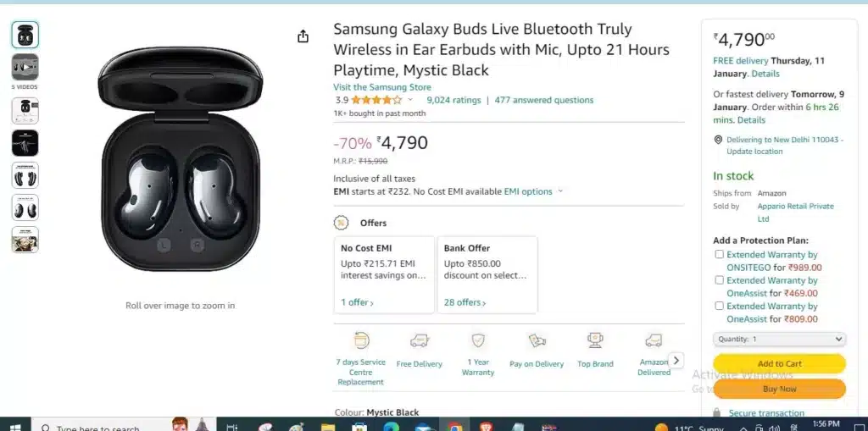Click the Pay on Delivery icon

click(537, 340)
